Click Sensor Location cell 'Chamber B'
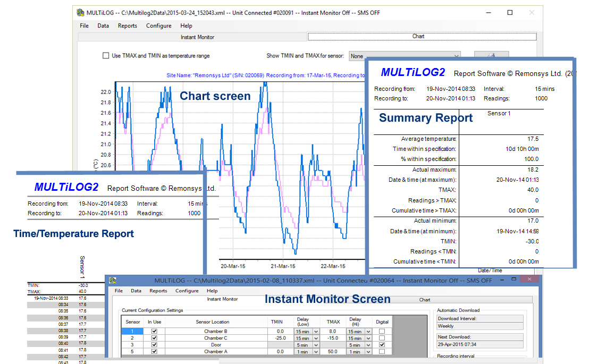 (x=216, y=331)
